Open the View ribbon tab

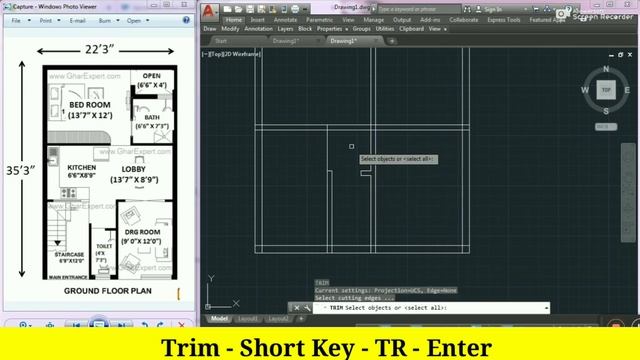point(348,20)
